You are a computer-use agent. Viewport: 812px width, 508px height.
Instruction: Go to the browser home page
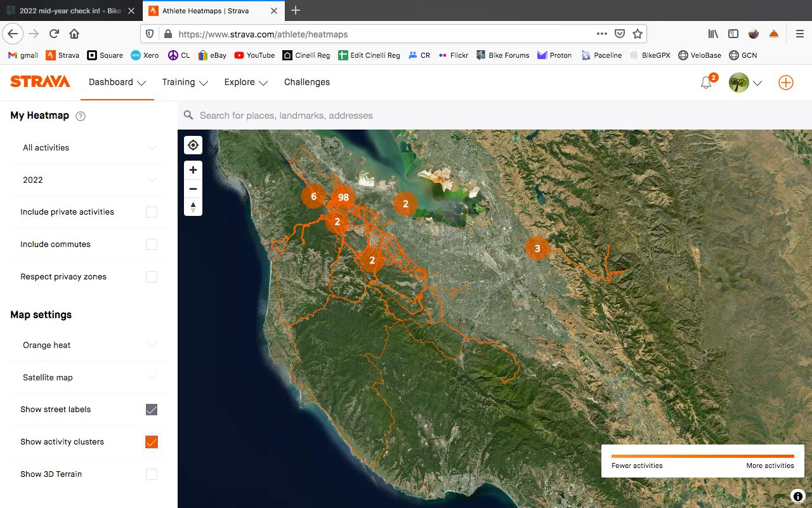click(74, 34)
